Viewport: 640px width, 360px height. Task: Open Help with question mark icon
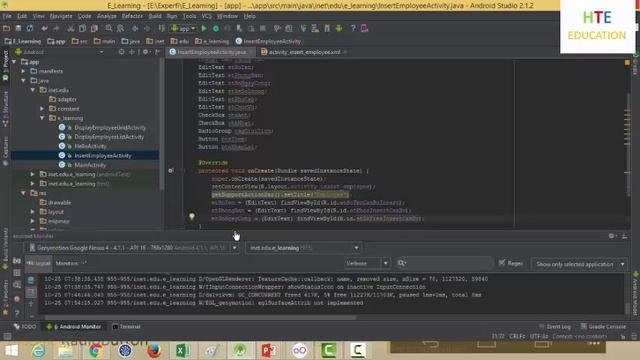(353, 29)
